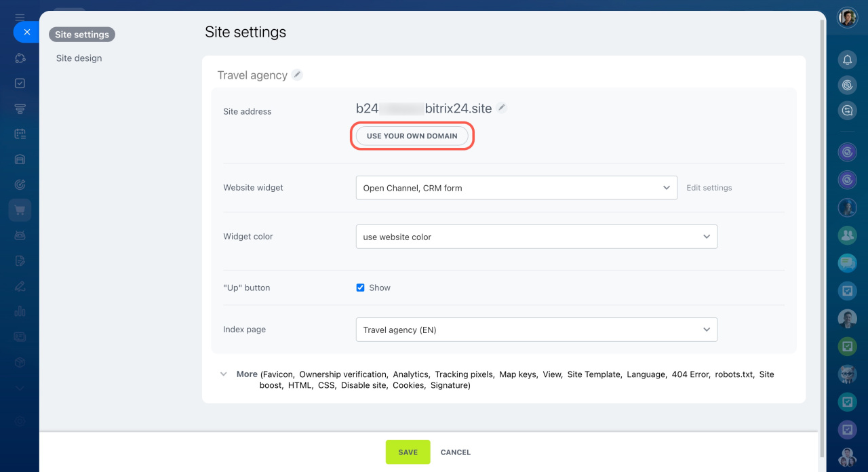Select the Site settings tab
Viewport: 868px width, 472px height.
point(82,35)
